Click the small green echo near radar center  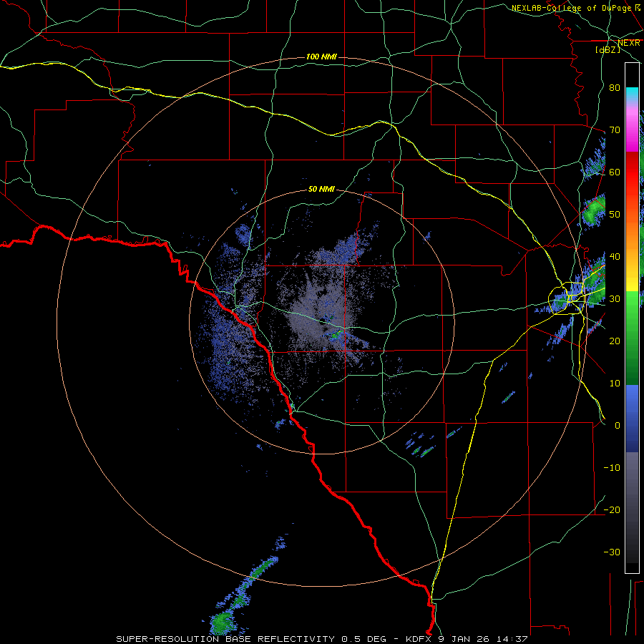338,335
